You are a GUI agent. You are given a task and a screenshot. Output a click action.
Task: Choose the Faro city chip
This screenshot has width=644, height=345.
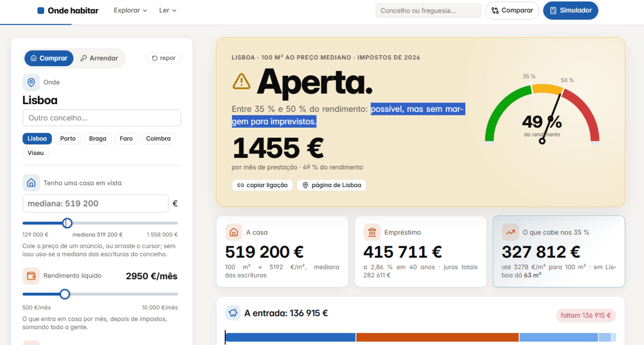pos(126,138)
